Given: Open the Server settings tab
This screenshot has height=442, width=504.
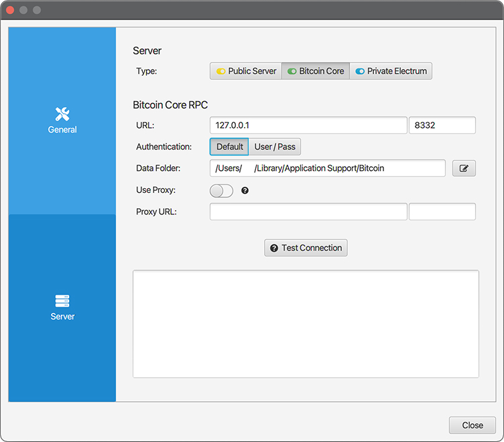Looking at the screenshot, I should tap(62, 308).
